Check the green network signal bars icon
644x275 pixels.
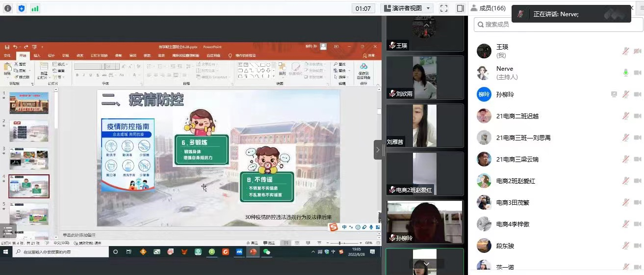(35, 8)
